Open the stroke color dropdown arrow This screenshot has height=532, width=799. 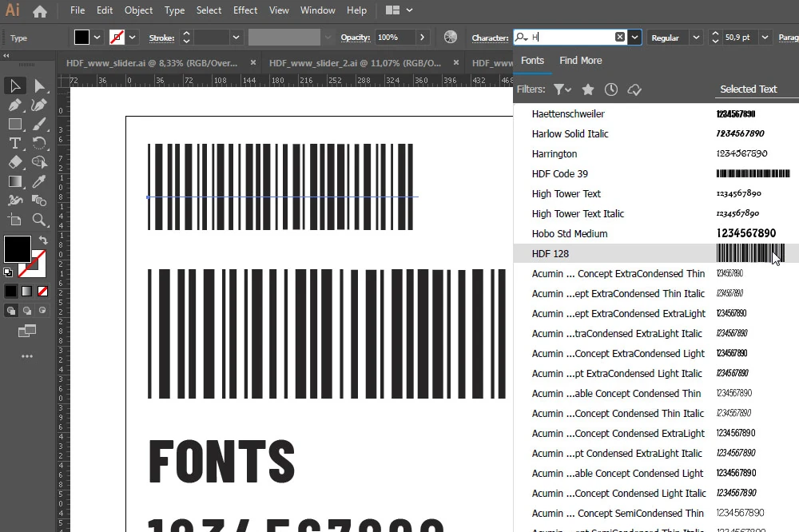133,38
